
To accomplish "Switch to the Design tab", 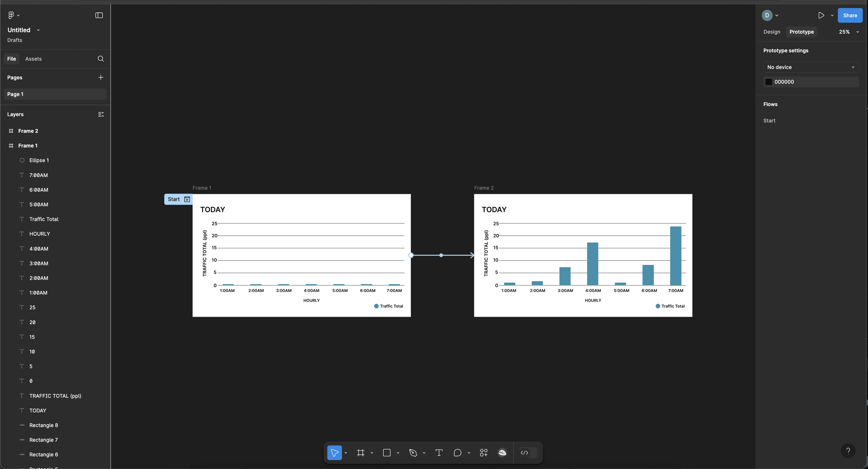I will 772,32.
